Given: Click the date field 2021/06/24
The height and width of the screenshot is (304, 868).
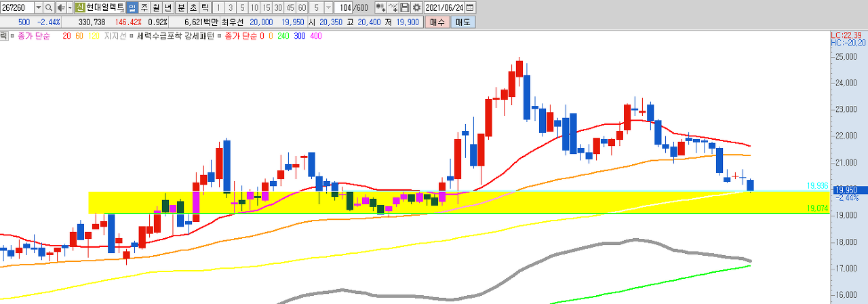Looking at the screenshot, I should click(x=444, y=7).
